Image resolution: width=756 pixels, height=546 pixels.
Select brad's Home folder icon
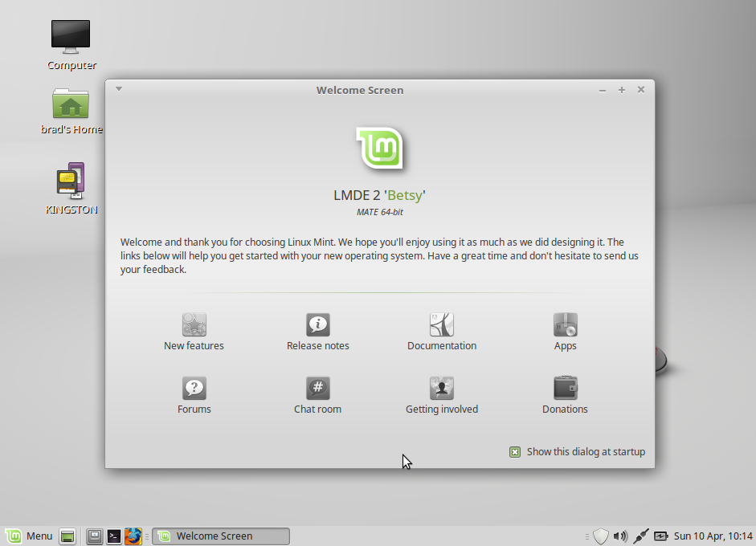(71, 104)
